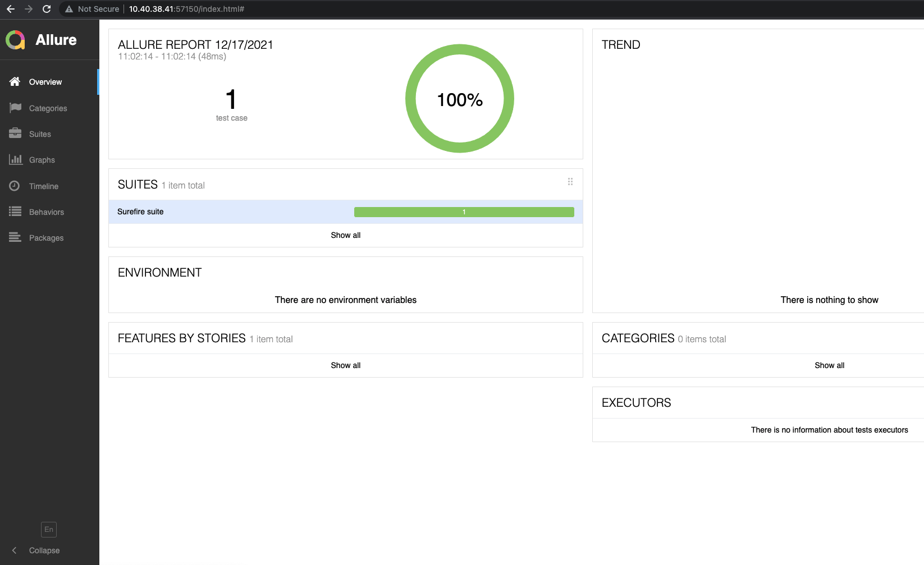Click Show all under Suites
The width and height of the screenshot is (924, 565).
pos(346,235)
